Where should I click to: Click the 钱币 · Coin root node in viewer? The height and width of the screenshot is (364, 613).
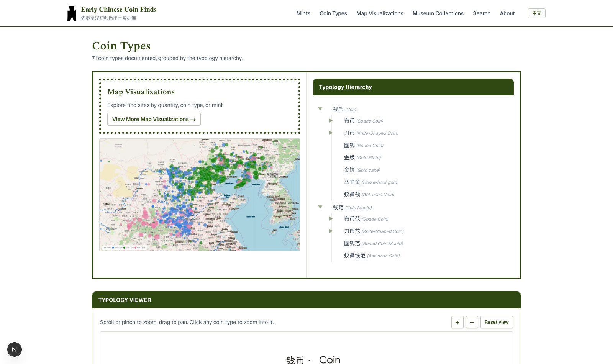click(x=313, y=359)
